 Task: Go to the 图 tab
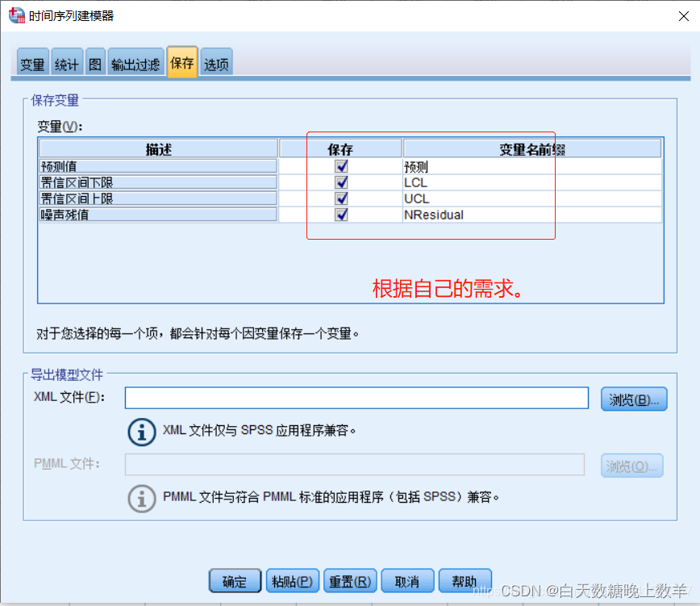95,65
